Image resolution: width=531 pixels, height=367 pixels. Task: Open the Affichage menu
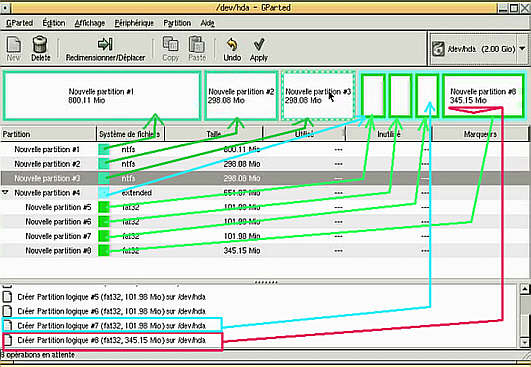(x=90, y=23)
